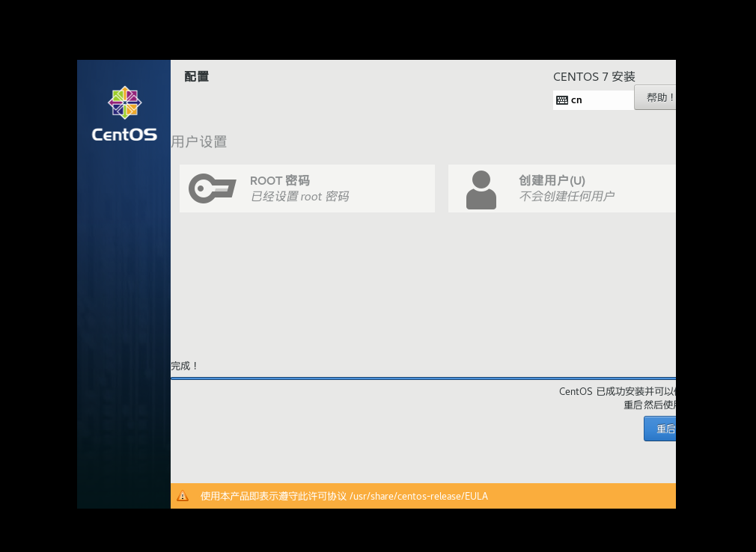Click the keyboard layout icon
Image resolution: width=756 pixels, height=552 pixels.
pos(561,100)
